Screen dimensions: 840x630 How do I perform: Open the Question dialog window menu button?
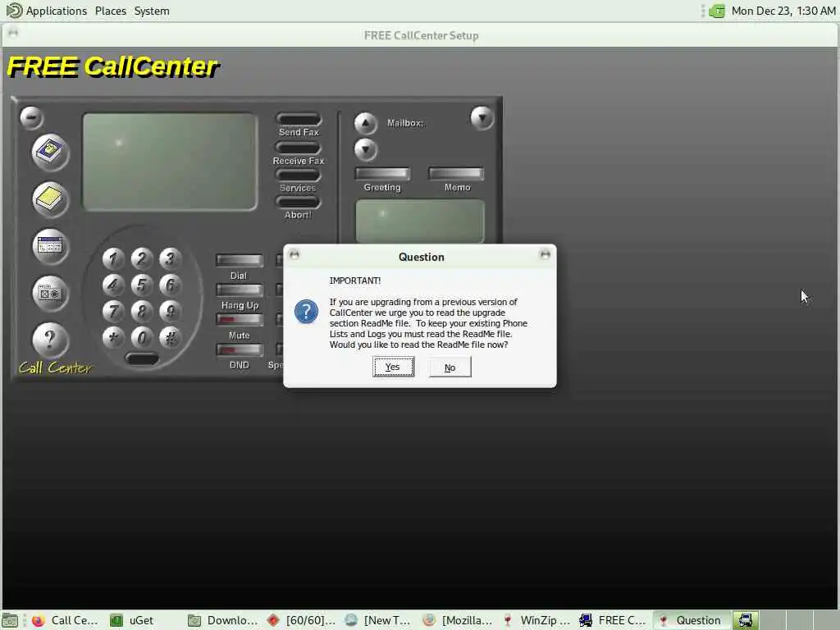click(294, 255)
